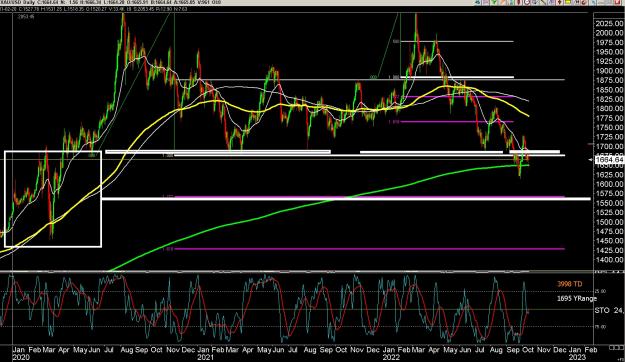Screen dimensions: 625x362
Task: Click the 1750.00 price axis label
Action: pos(609,128)
